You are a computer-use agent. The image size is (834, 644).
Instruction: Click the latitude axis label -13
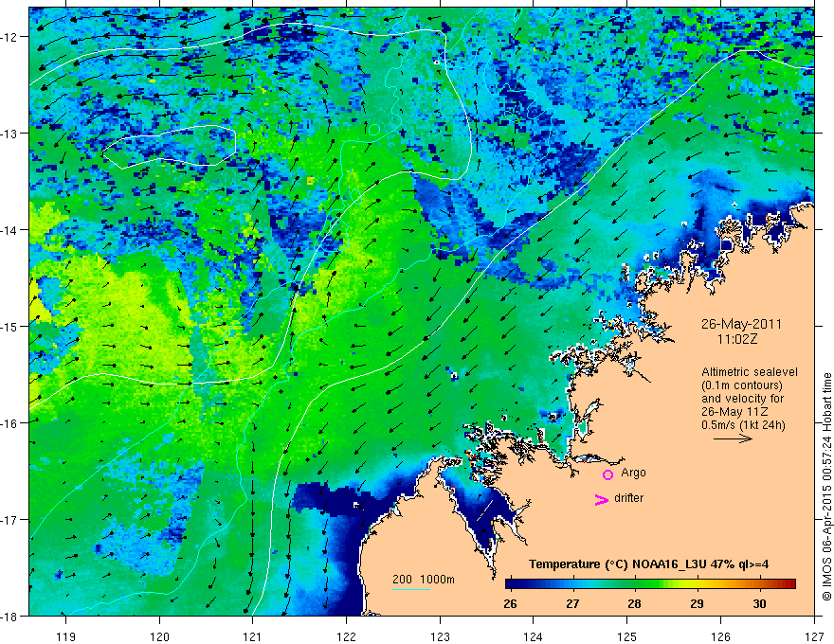[x=10, y=134]
